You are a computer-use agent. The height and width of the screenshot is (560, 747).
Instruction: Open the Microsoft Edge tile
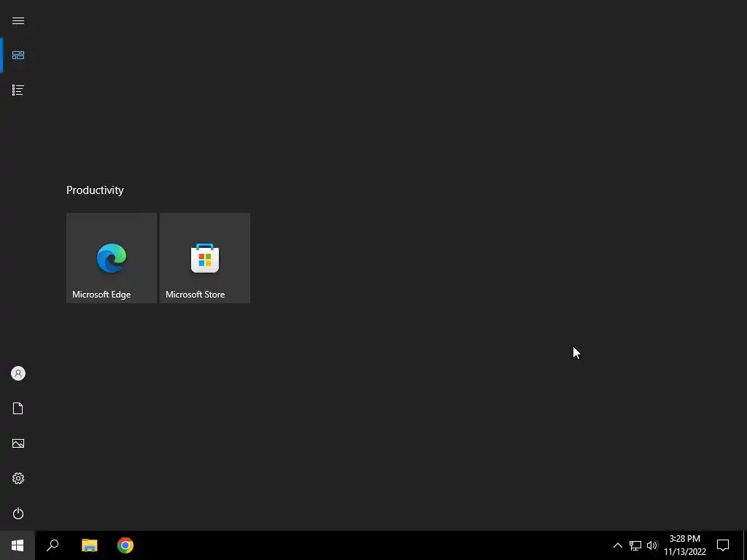112,258
